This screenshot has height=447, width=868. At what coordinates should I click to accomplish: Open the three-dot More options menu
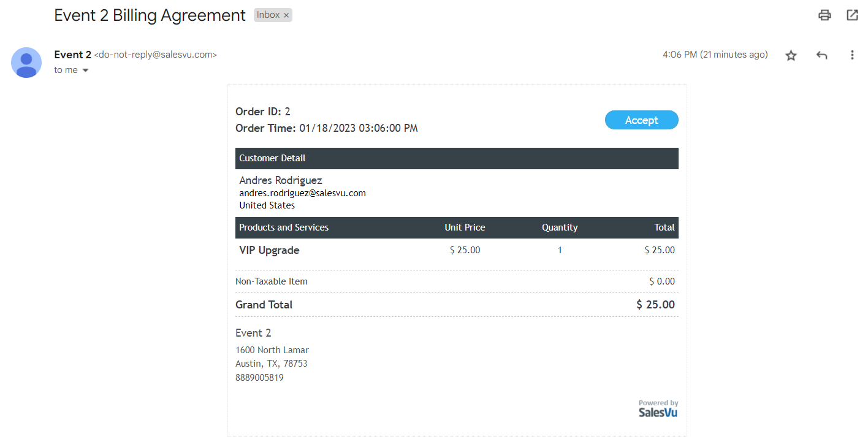[x=851, y=55]
